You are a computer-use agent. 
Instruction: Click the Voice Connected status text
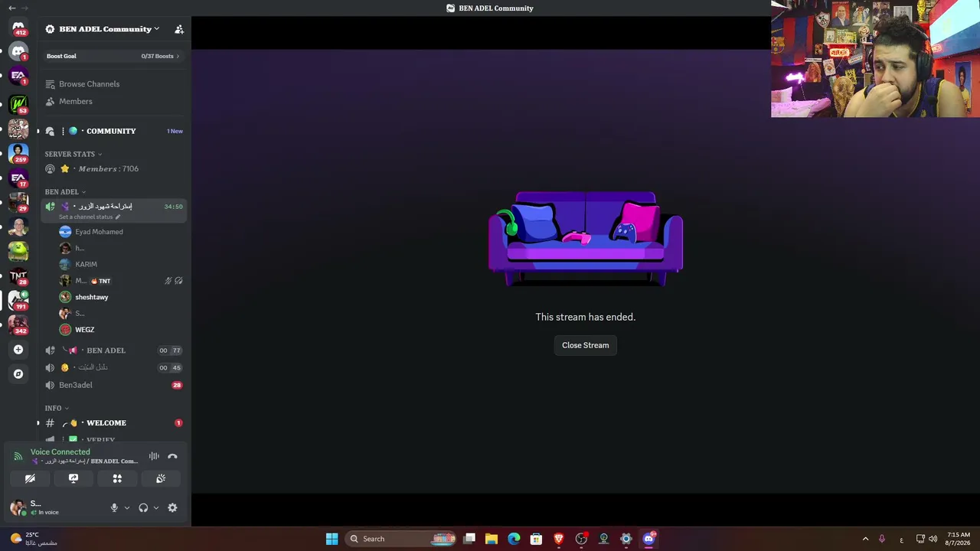click(x=60, y=452)
